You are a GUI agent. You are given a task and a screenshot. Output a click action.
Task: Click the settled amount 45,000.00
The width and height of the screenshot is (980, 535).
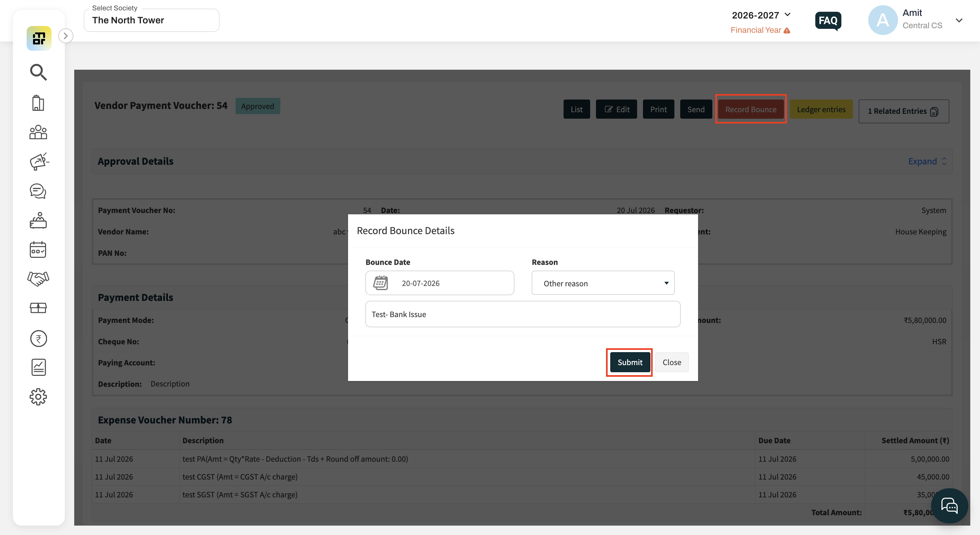(x=933, y=477)
